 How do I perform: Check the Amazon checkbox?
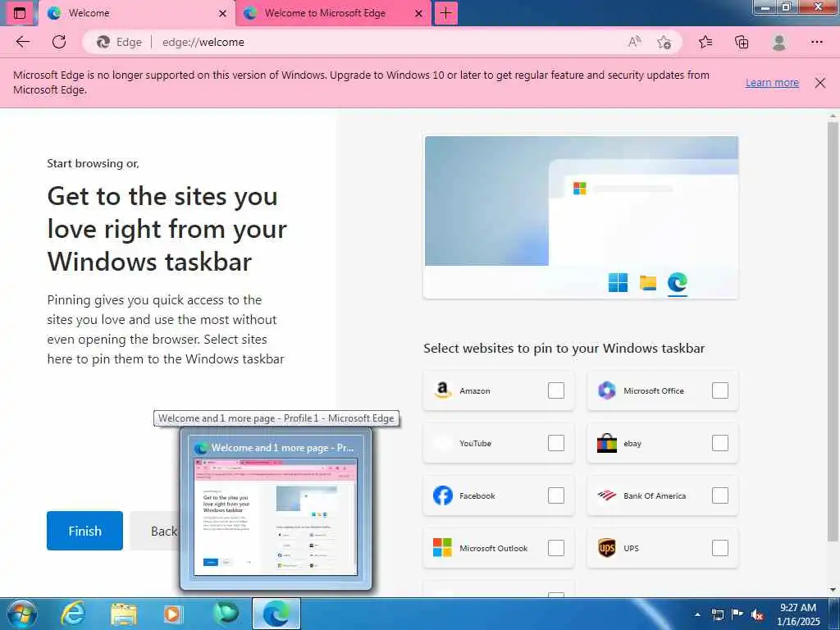(x=556, y=390)
